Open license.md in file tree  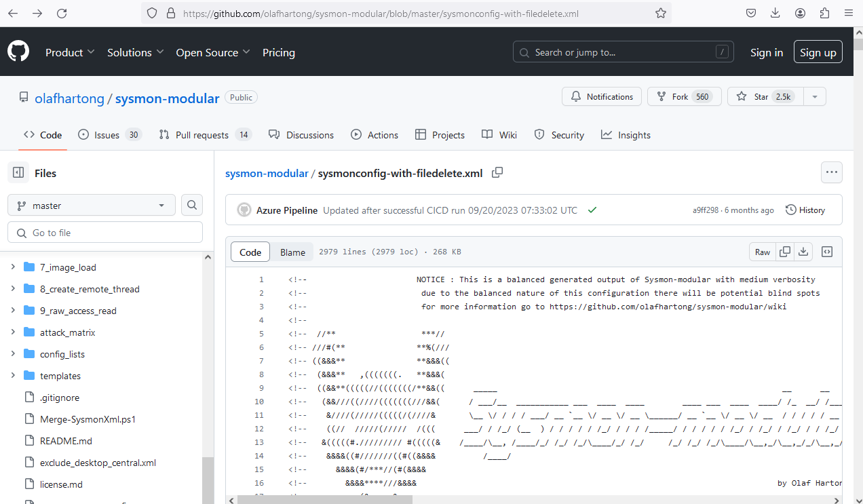pos(61,484)
